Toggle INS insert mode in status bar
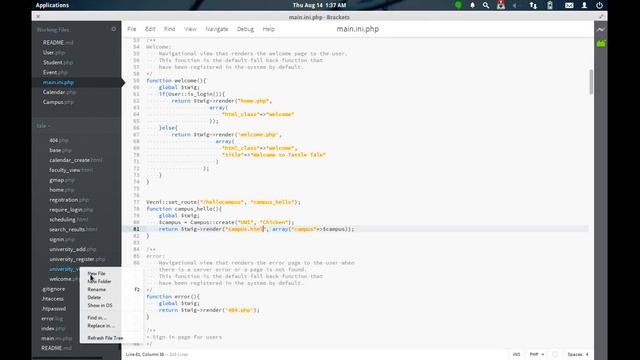This screenshot has width=640, height=360. point(516,354)
